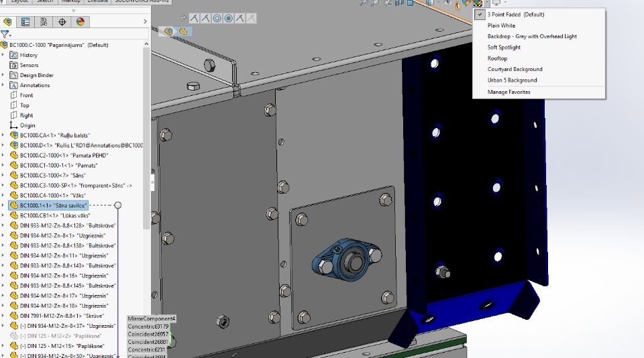Choose Backdrop - Grey with Overhead Light
This screenshot has height=358, width=644.
(x=532, y=37)
